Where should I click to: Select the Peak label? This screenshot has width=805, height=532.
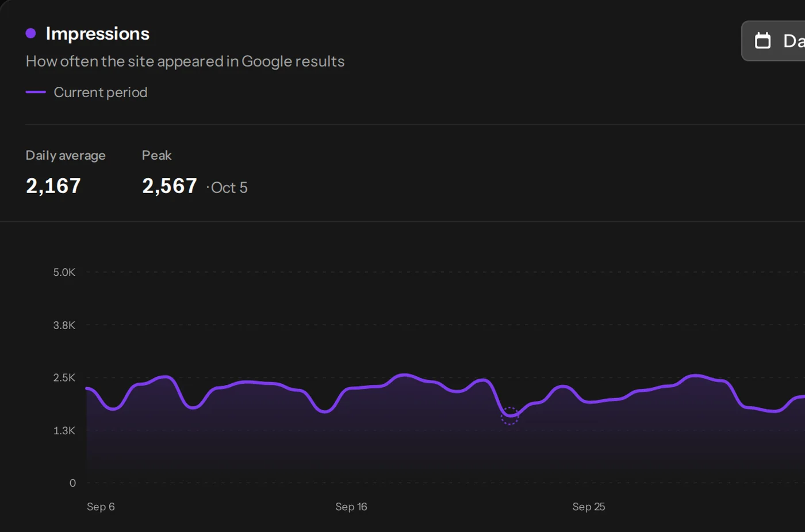157,155
